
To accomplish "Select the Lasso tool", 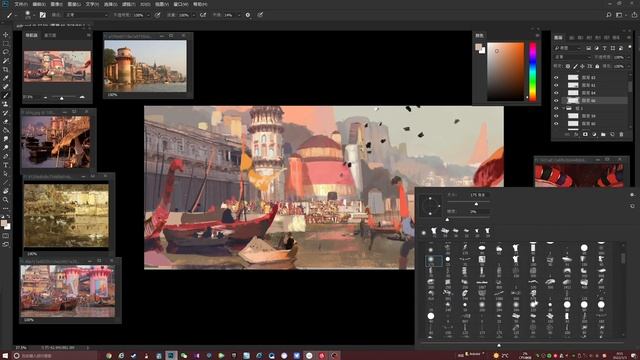I will click(x=6, y=52).
